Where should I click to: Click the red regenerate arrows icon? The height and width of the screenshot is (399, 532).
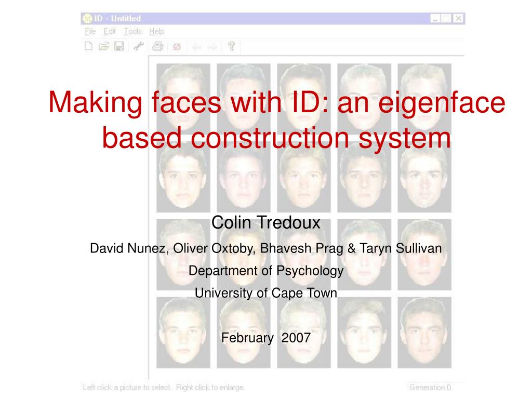pyautogui.click(x=177, y=46)
